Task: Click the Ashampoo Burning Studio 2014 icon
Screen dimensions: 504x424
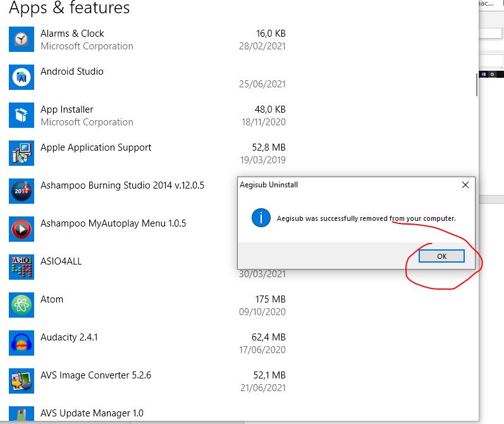Action: point(22,191)
